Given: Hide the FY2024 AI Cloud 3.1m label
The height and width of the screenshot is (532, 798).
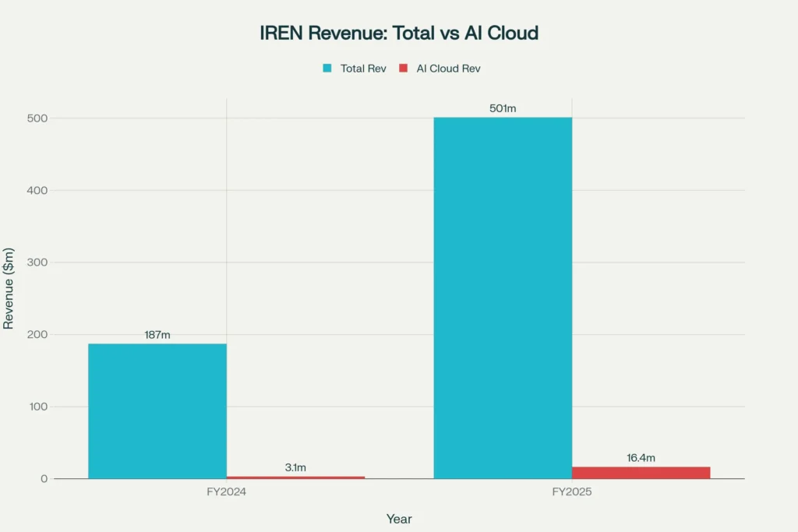Looking at the screenshot, I should click(295, 467).
